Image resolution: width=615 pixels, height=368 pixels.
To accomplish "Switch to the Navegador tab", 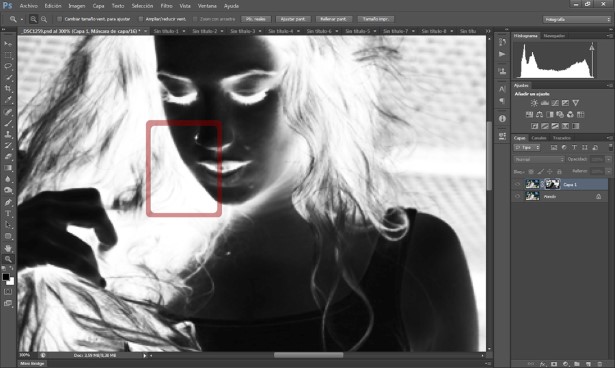I will point(554,36).
